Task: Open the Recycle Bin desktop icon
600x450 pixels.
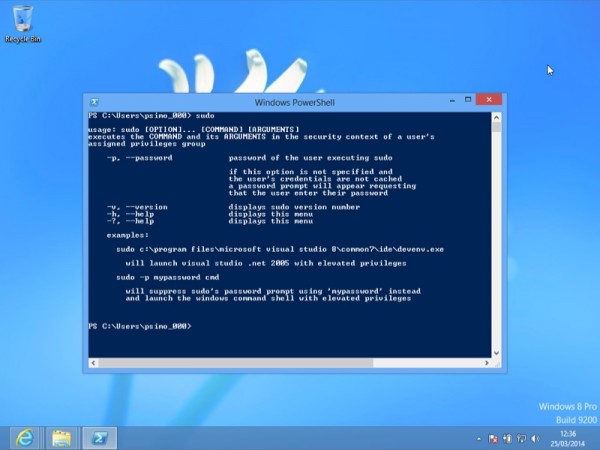Action: click(23, 24)
